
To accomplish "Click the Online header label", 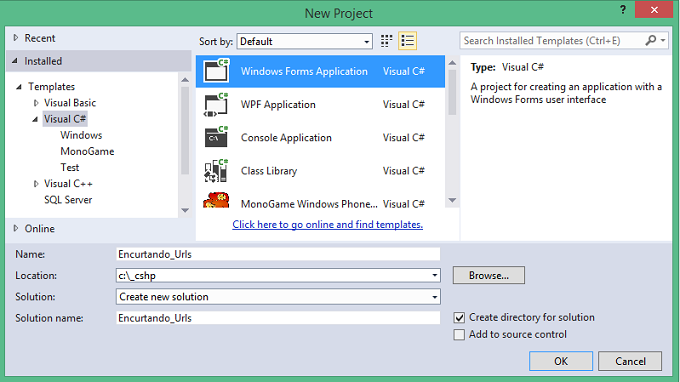I will click(39, 229).
